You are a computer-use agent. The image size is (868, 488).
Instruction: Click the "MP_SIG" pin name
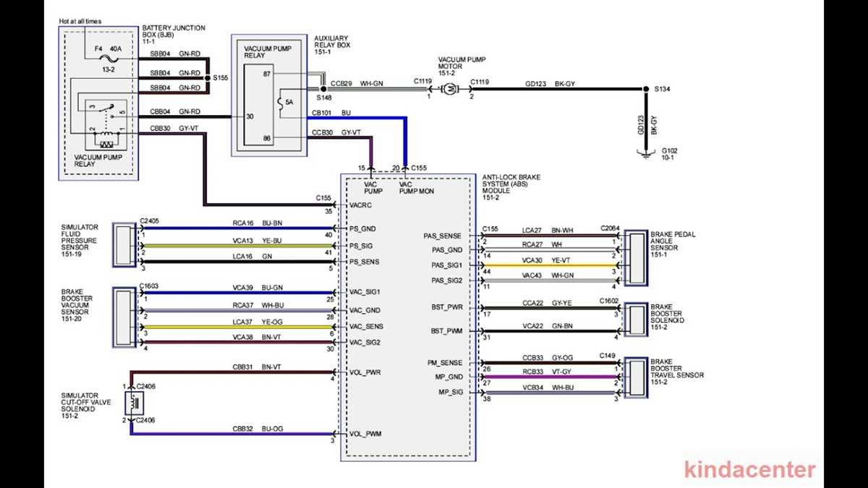point(451,393)
